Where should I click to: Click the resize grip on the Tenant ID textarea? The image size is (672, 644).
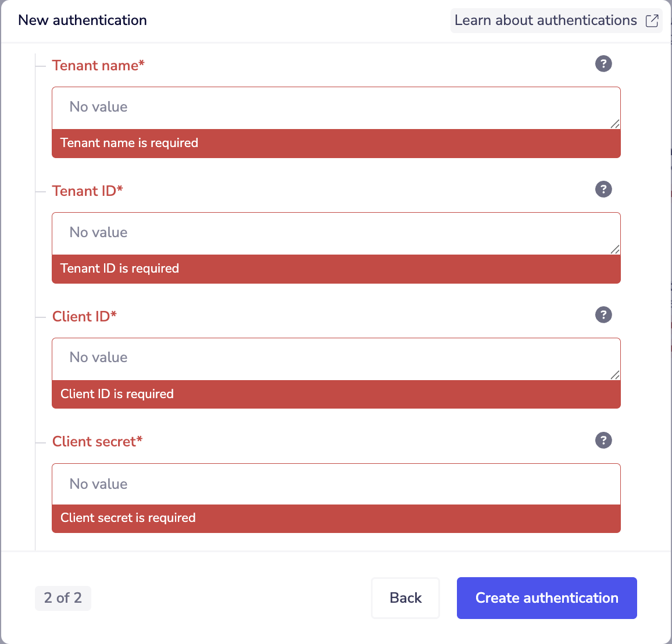pos(616,249)
